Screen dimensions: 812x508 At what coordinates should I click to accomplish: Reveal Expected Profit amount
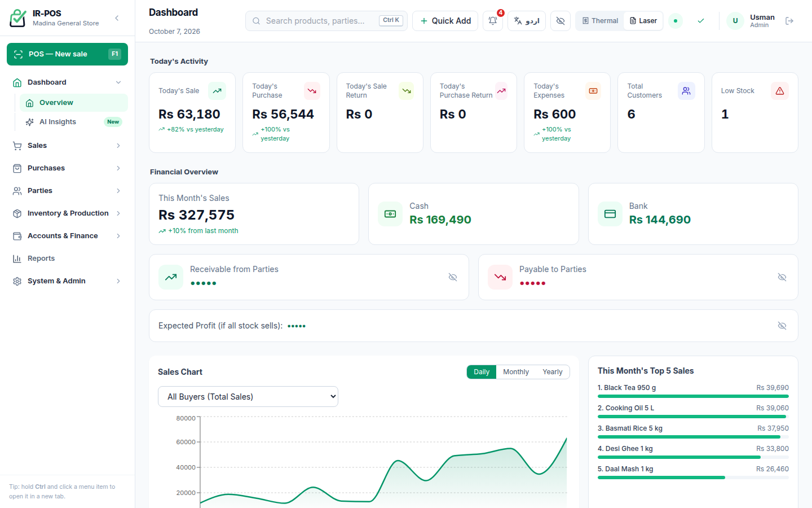(x=782, y=326)
